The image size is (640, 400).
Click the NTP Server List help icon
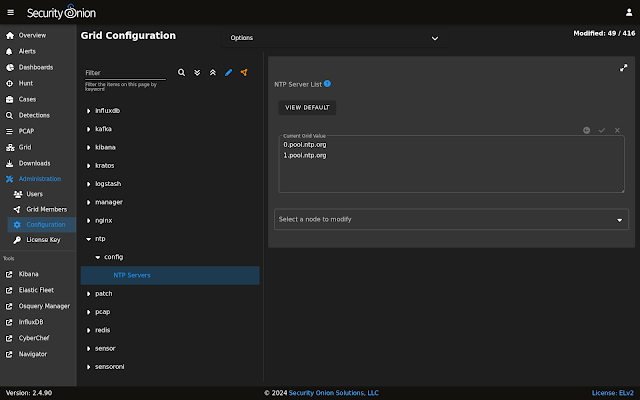click(x=327, y=84)
